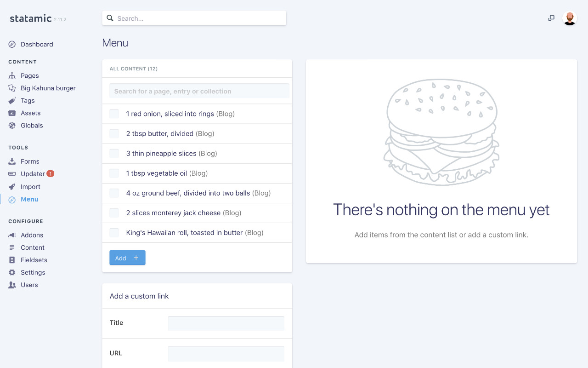Click the content search filter box
This screenshot has height=368, width=588.
199,91
